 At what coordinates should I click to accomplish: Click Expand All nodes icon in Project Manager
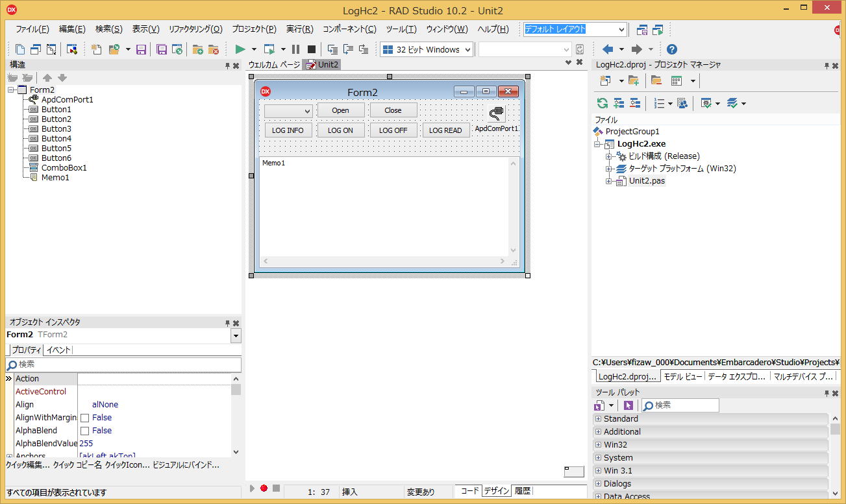tap(619, 103)
